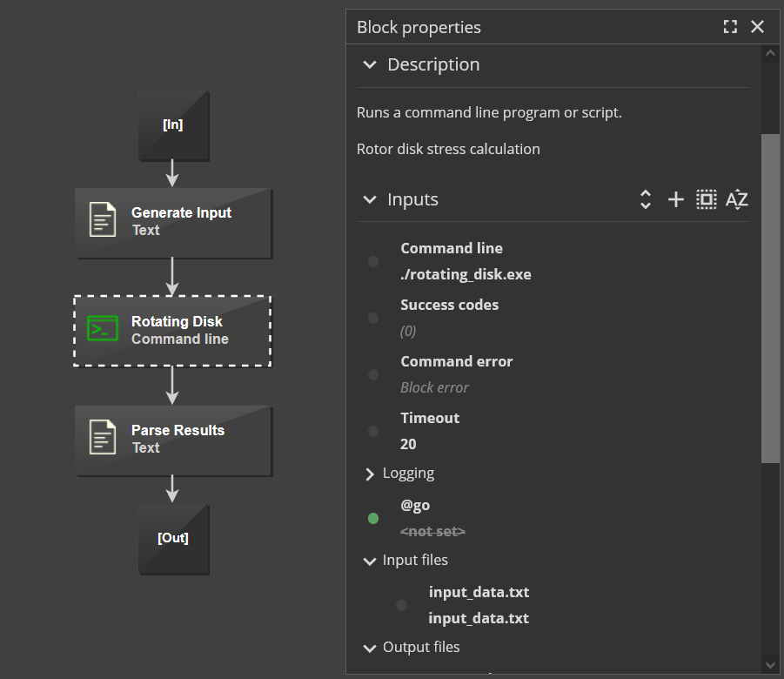Toggle the green @go port indicator
784x679 pixels.
(373, 518)
